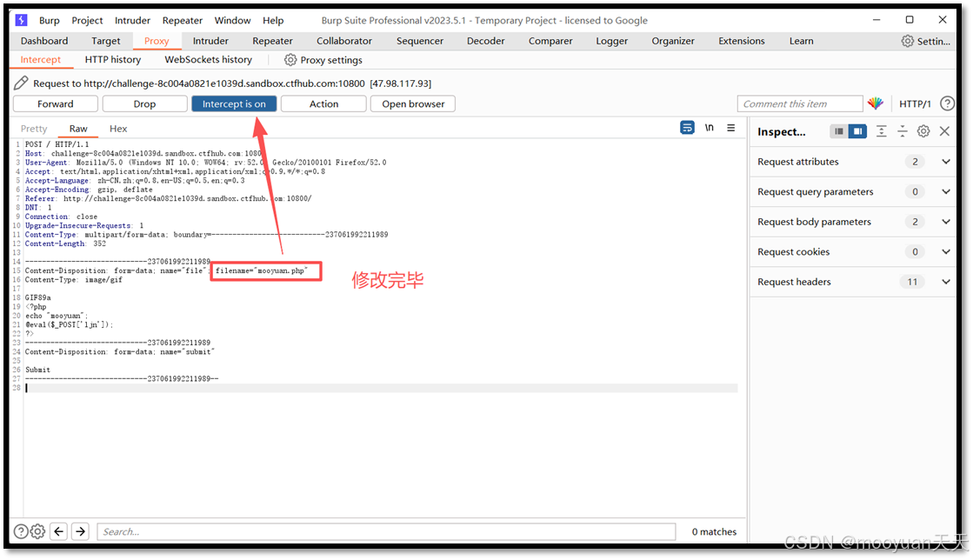Open the Settings gear in top bar
This screenshot has height=560, width=973.
[x=907, y=41]
